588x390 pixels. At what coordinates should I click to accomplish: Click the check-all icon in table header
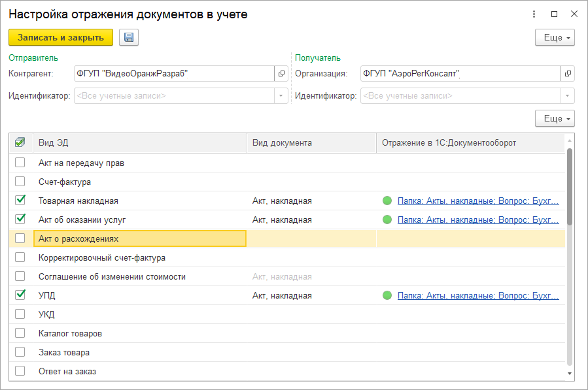20,142
